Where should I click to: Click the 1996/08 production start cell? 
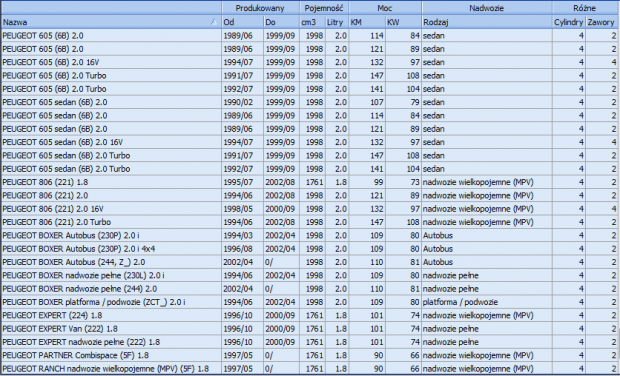242,249
